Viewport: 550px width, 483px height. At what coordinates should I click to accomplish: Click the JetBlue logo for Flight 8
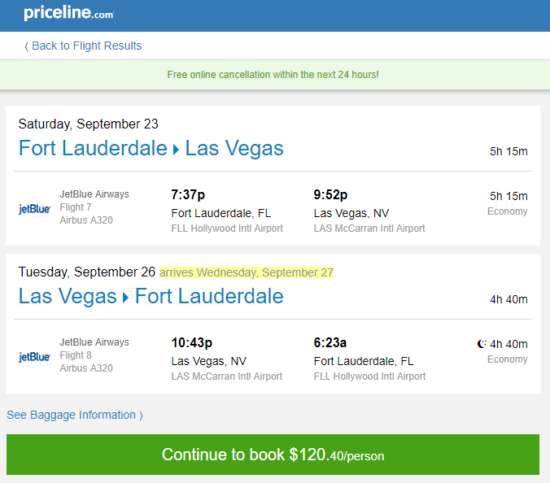[34, 357]
